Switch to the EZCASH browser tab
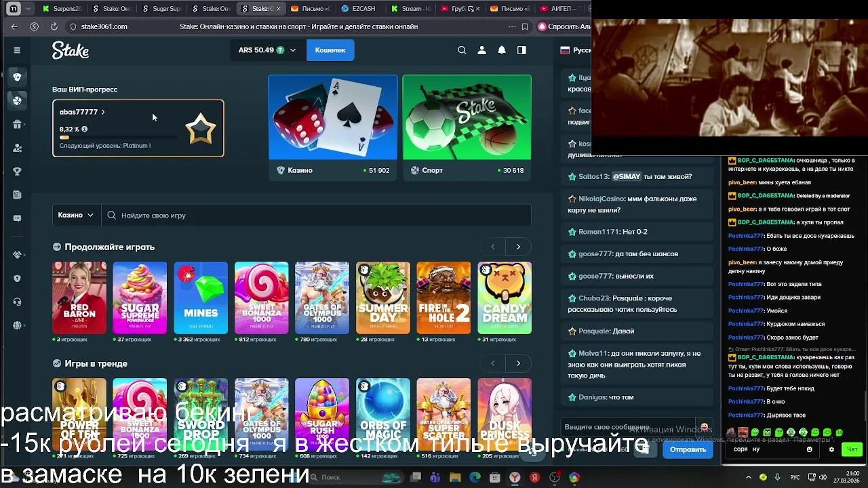868x488 pixels. tap(361, 9)
